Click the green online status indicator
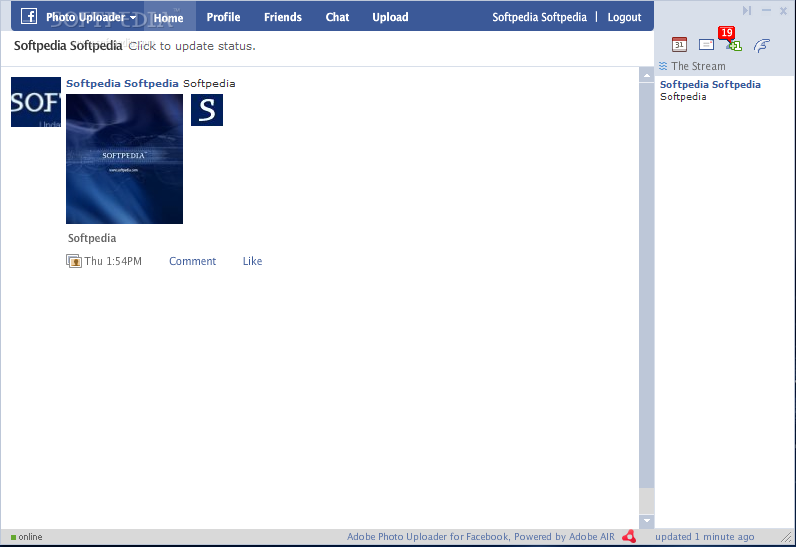The image size is (796, 547). tap(14, 537)
